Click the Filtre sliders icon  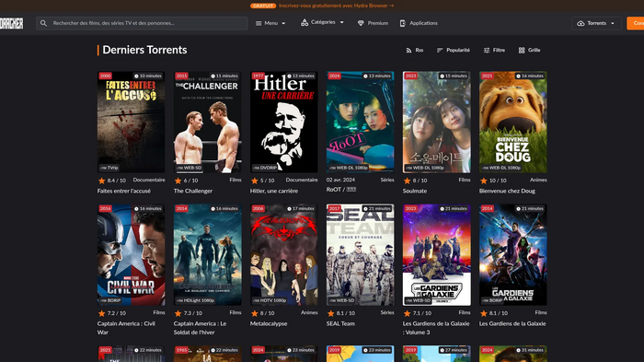click(487, 50)
